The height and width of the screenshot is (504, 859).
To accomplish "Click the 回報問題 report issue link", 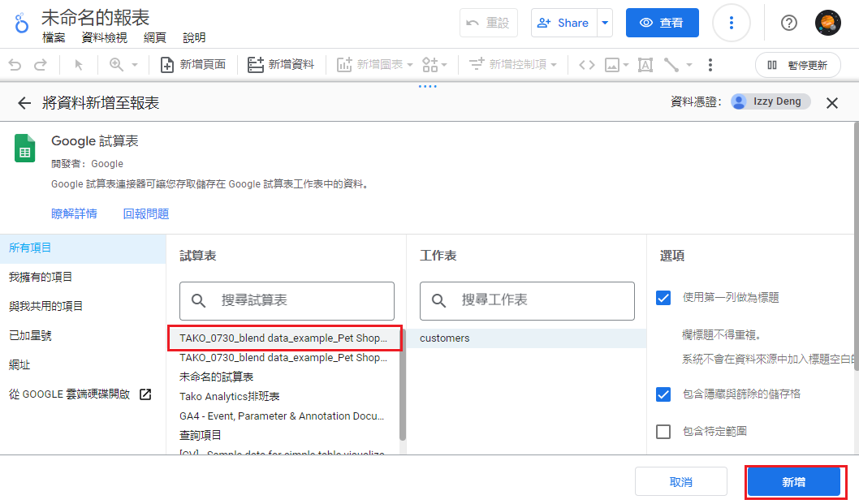I will click(145, 213).
